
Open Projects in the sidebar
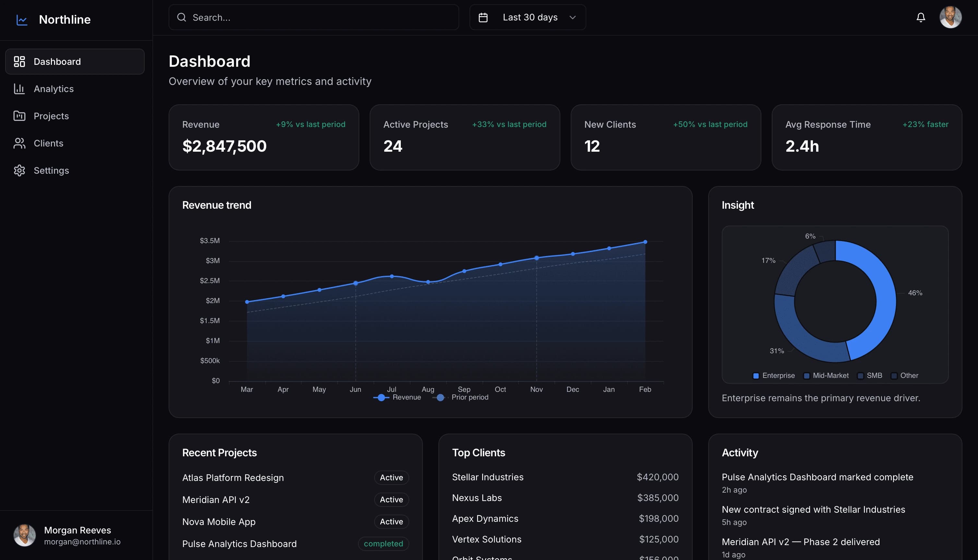tap(75, 116)
